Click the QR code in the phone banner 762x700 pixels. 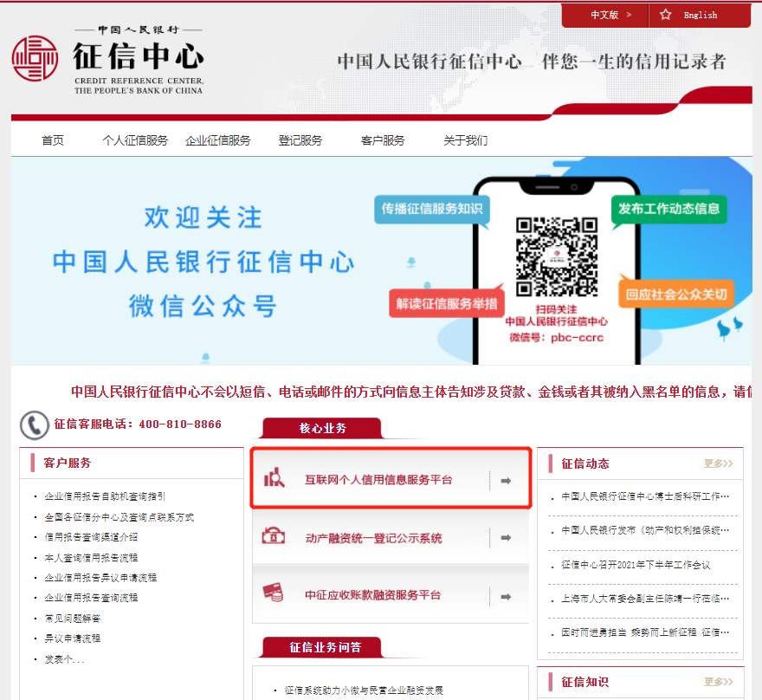(x=557, y=256)
